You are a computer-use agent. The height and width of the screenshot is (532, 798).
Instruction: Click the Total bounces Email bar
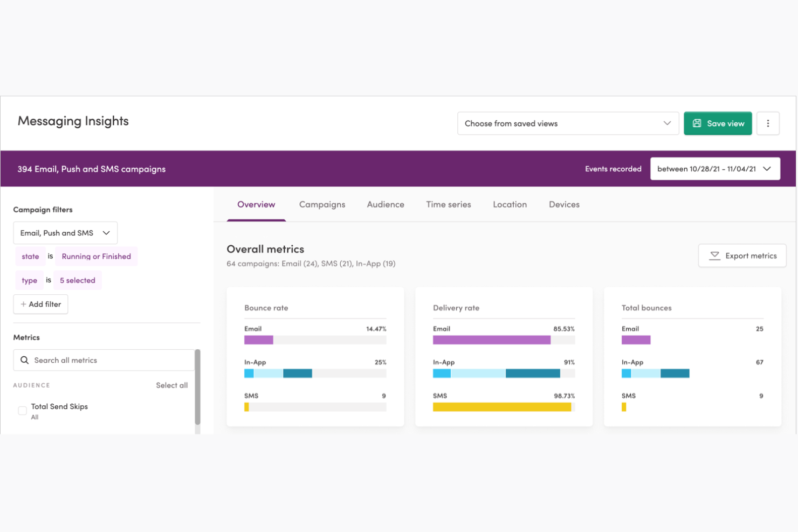(x=636, y=340)
